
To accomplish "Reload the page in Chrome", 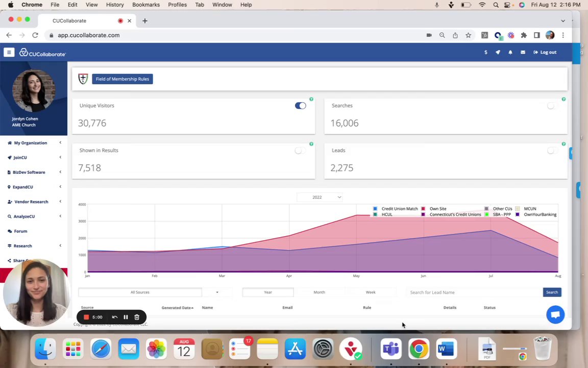I will pos(35,35).
